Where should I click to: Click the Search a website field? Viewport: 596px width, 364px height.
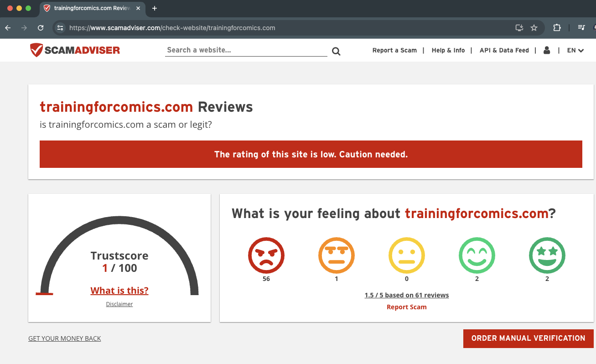pyautogui.click(x=246, y=50)
